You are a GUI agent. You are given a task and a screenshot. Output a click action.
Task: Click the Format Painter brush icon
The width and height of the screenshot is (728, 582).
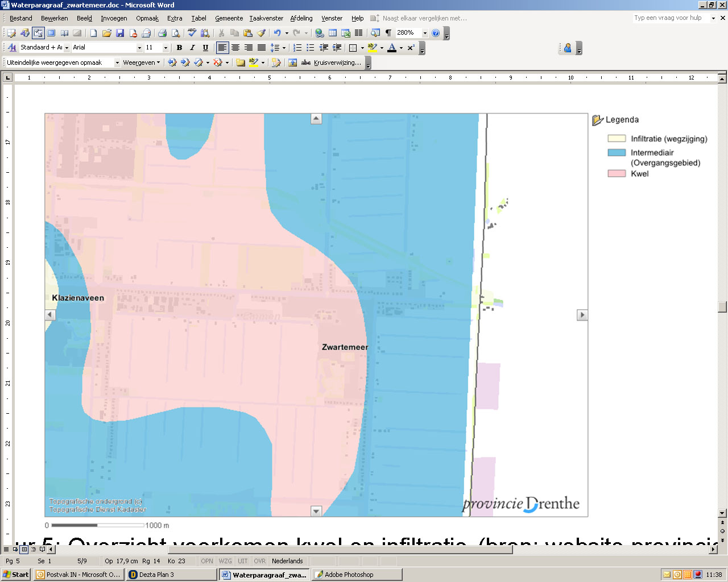coord(261,33)
